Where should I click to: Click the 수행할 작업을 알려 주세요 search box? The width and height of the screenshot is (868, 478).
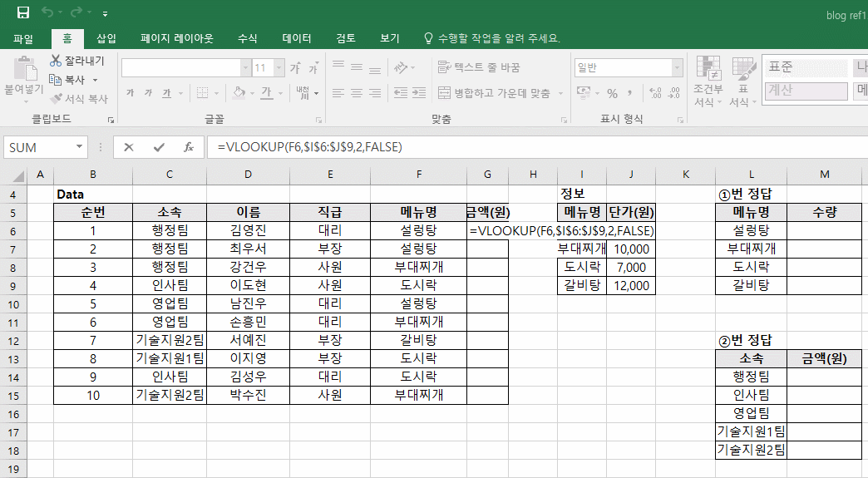click(493, 38)
